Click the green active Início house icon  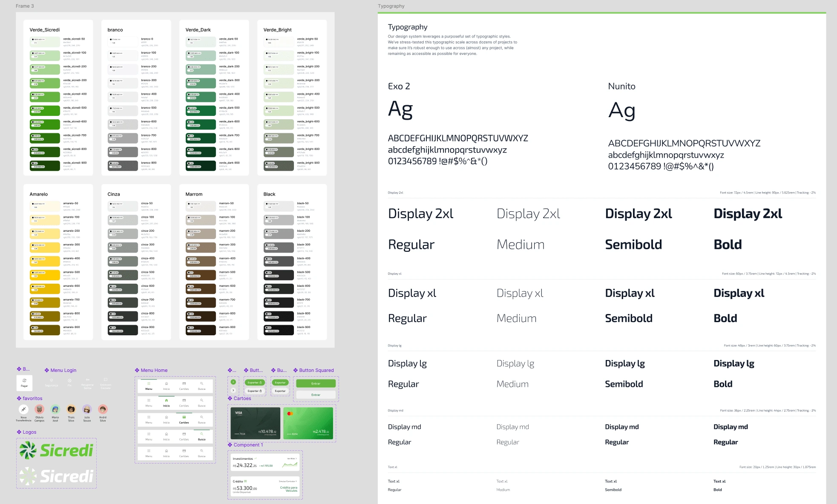point(166,400)
